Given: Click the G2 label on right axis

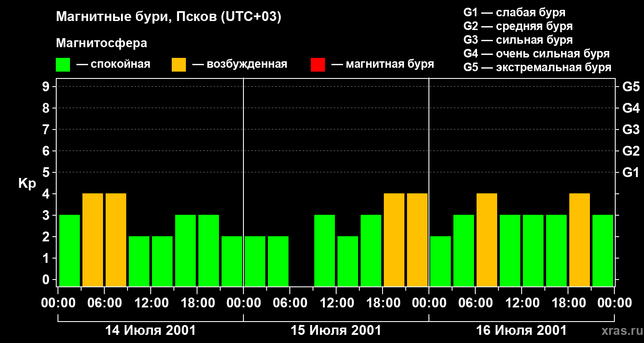Looking at the screenshot, I should [631, 151].
